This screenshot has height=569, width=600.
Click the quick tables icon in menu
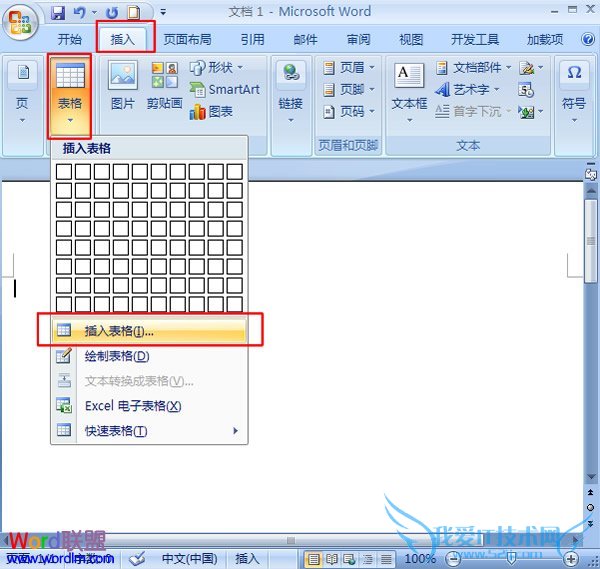point(64,430)
